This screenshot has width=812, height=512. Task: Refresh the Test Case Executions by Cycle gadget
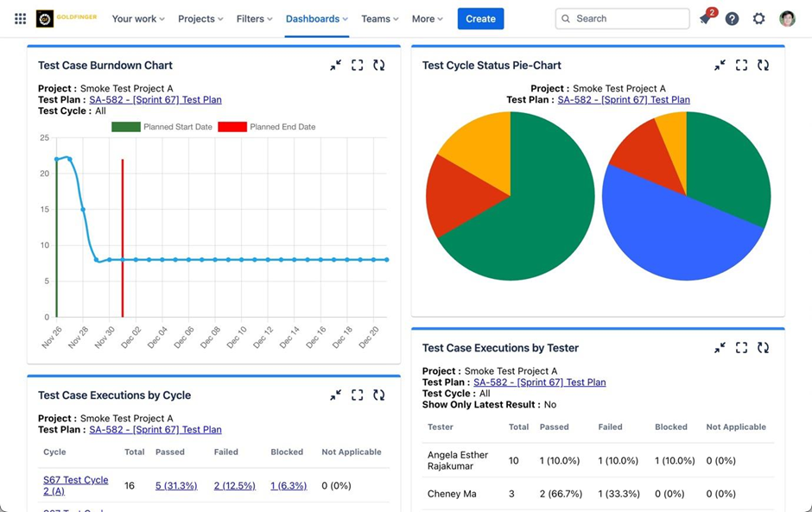coord(378,395)
